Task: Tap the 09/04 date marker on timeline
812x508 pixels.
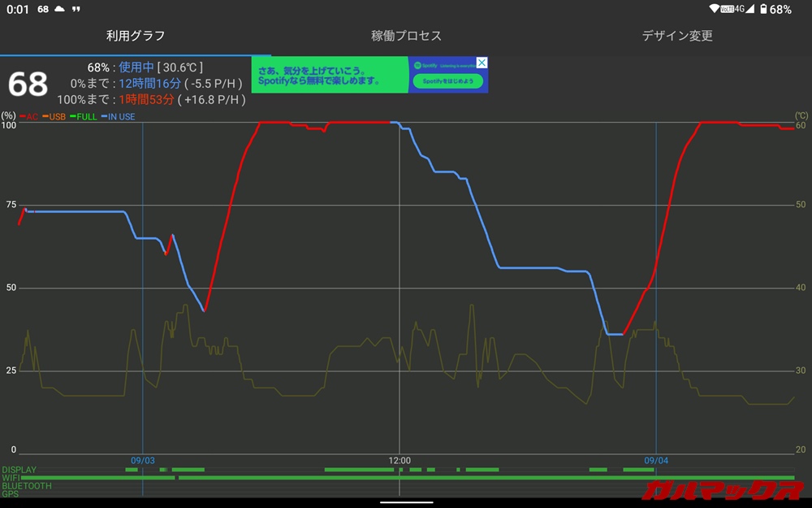Action: 656,460
